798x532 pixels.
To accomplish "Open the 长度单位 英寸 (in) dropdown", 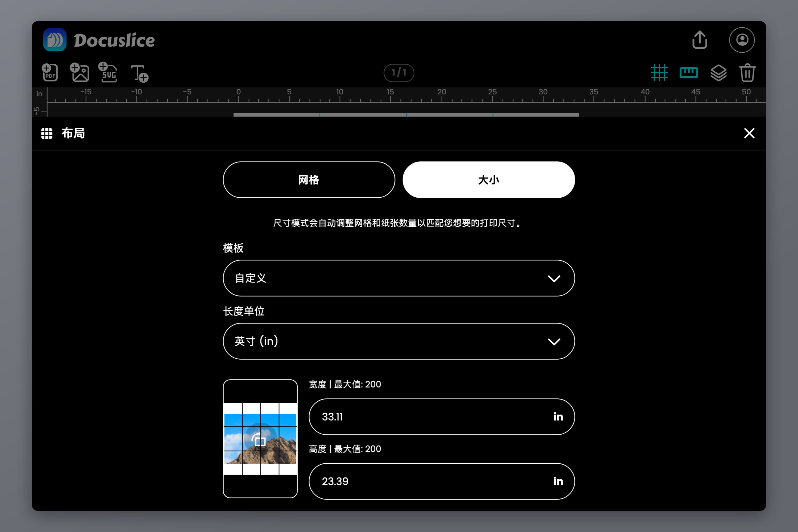I will click(399, 341).
